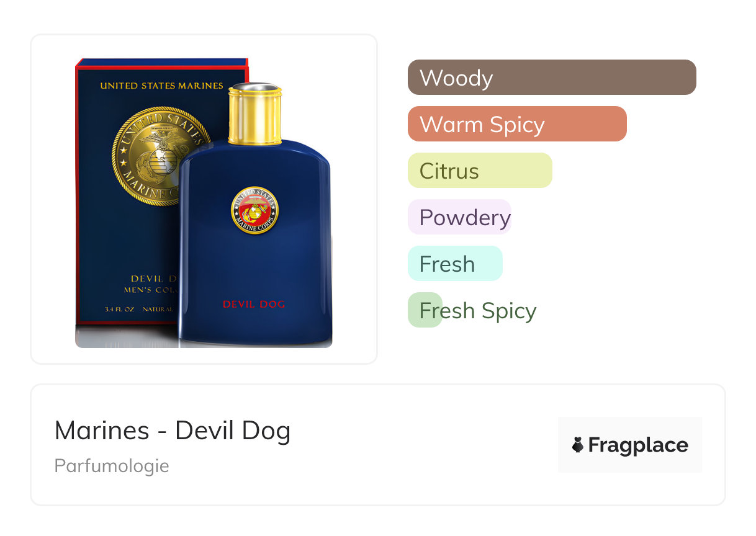Click the United States Marines box text

point(161,86)
